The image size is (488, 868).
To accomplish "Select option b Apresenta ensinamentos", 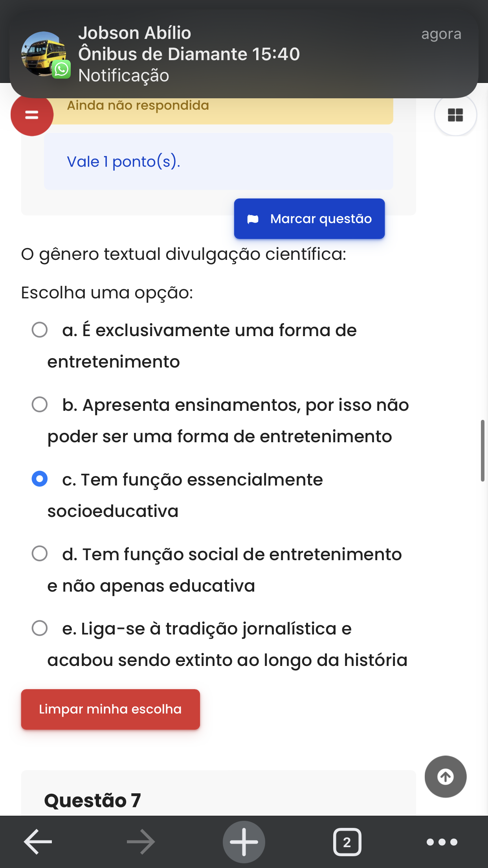I will coord(40,405).
